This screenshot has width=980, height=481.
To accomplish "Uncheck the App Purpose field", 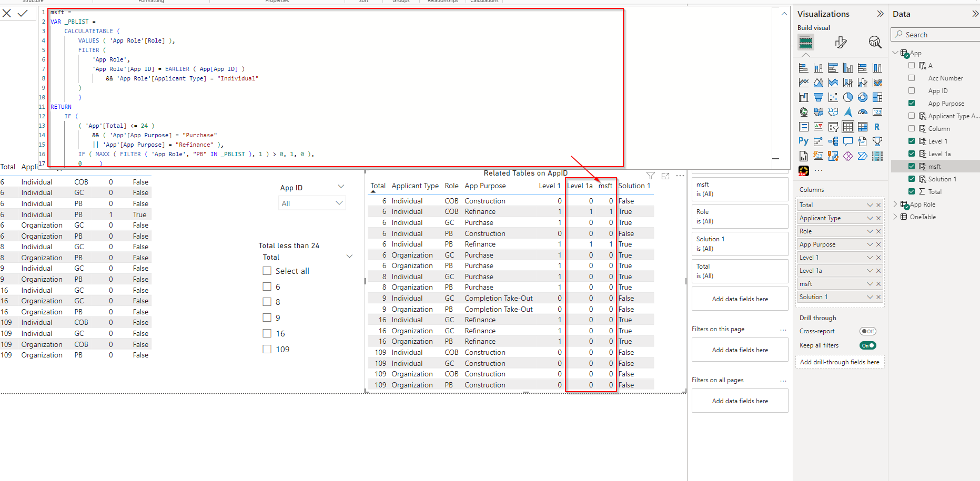I will 912,104.
